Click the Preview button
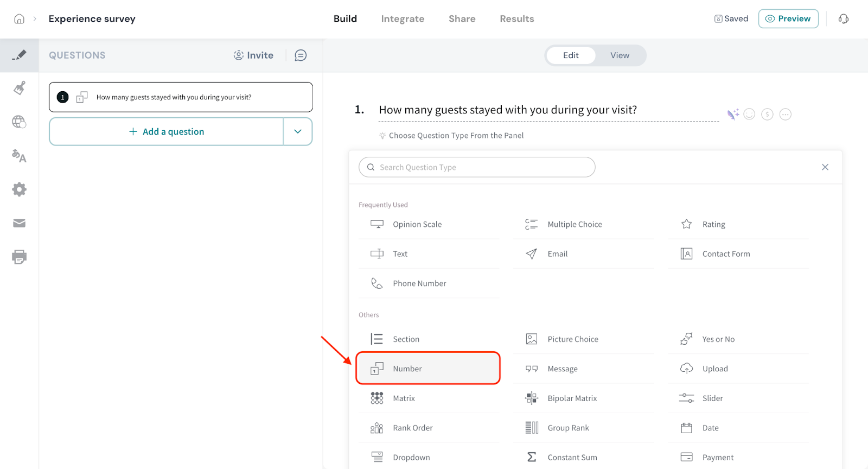This screenshot has width=868, height=469. [x=788, y=19]
